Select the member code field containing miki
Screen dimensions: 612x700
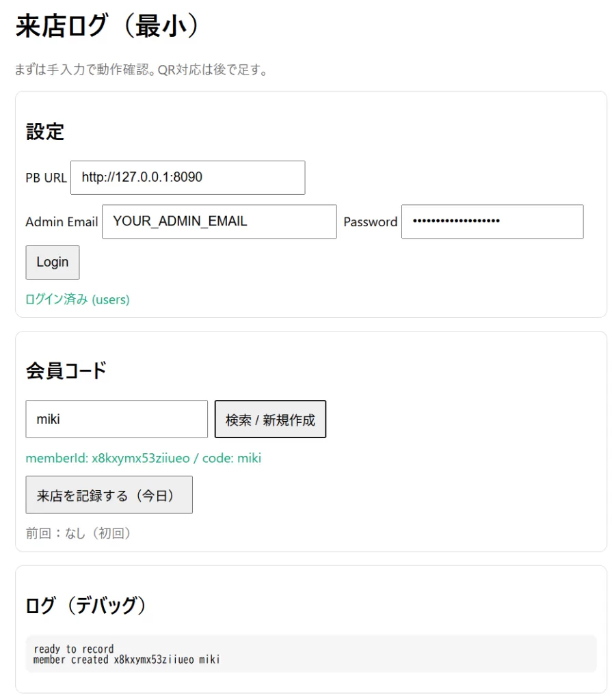click(x=116, y=418)
